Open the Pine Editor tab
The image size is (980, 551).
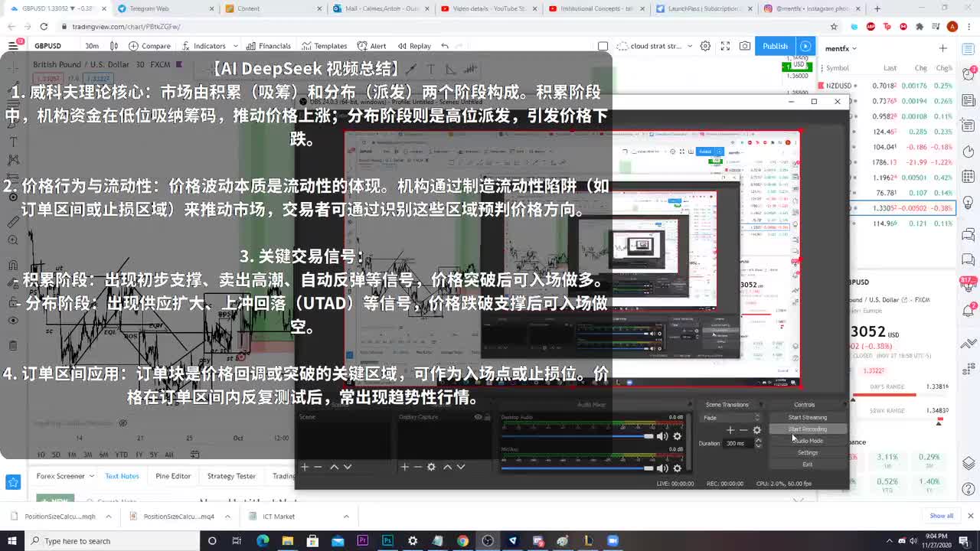[173, 476]
